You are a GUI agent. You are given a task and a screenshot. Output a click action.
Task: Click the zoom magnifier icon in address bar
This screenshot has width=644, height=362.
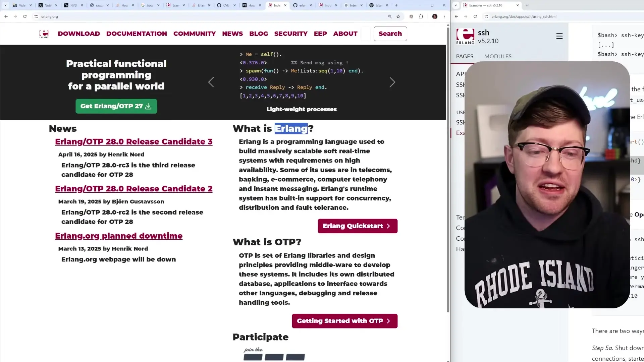[x=390, y=16]
